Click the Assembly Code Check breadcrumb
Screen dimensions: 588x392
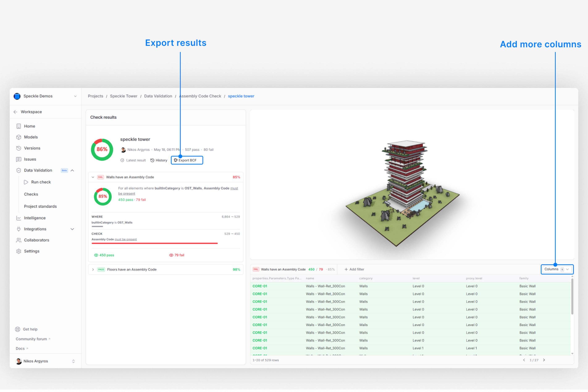(200, 96)
